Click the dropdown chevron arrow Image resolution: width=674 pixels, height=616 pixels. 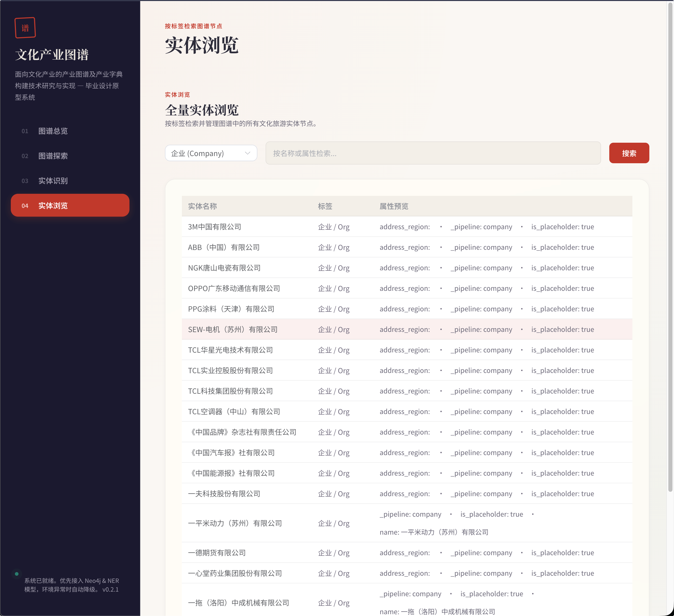click(x=247, y=153)
